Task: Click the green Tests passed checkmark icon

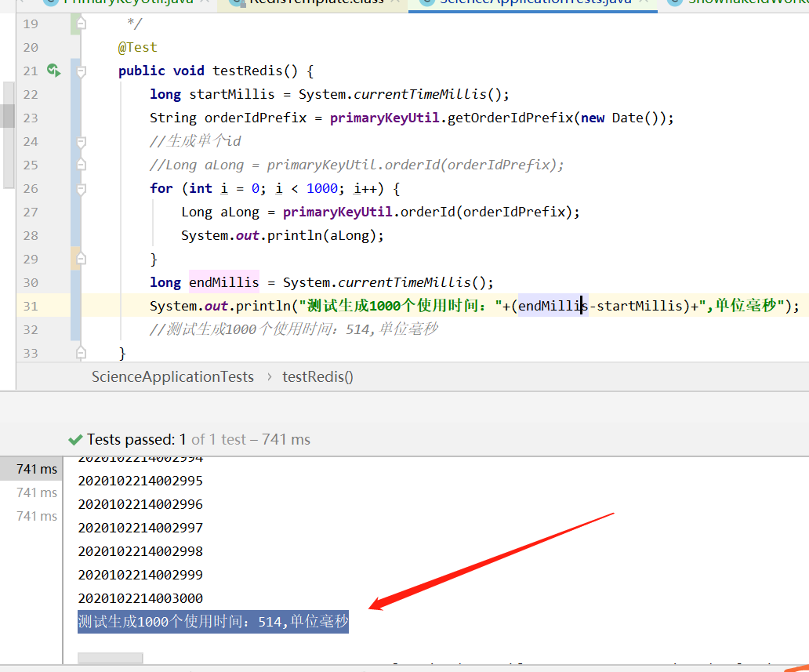Action: pyautogui.click(x=75, y=440)
